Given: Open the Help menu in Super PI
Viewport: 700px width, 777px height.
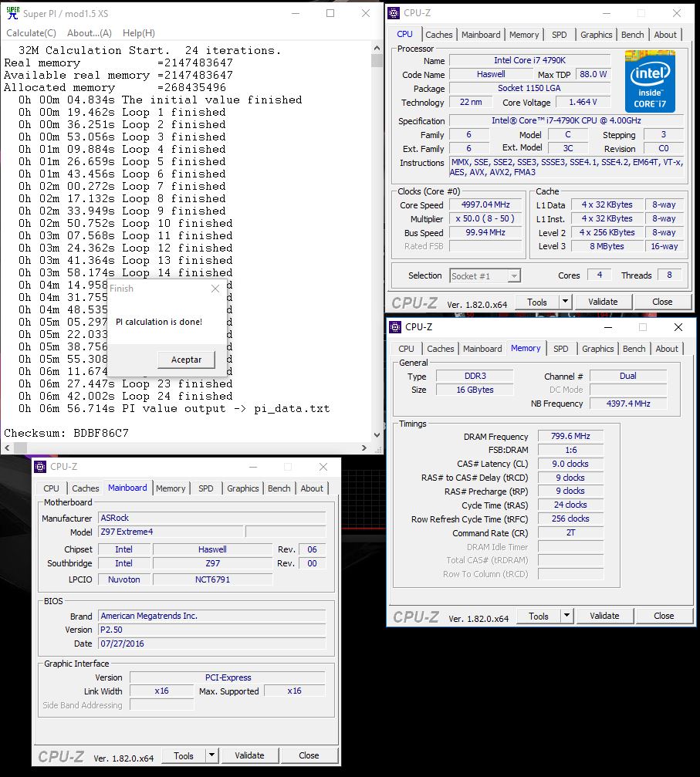Looking at the screenshot, I should (139, 33).
